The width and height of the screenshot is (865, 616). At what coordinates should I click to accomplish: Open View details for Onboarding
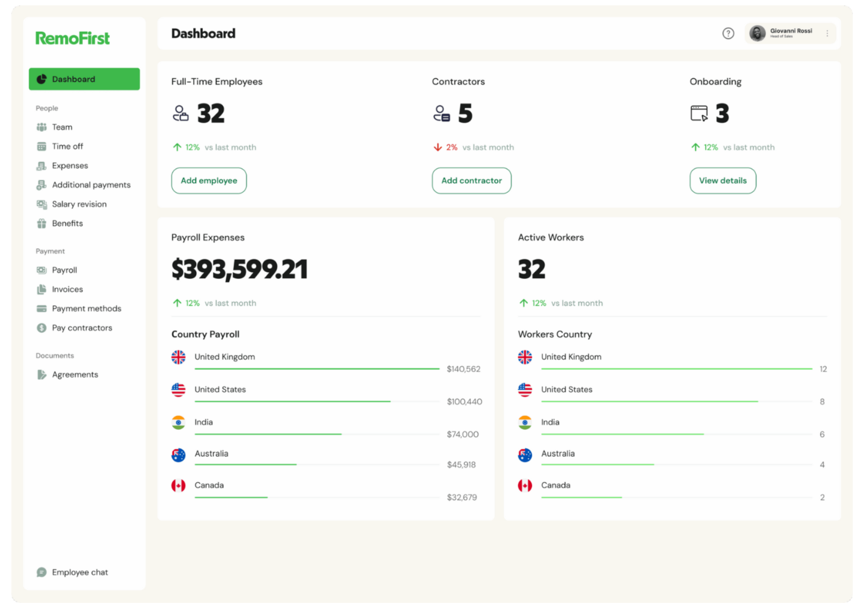(723, 180)
